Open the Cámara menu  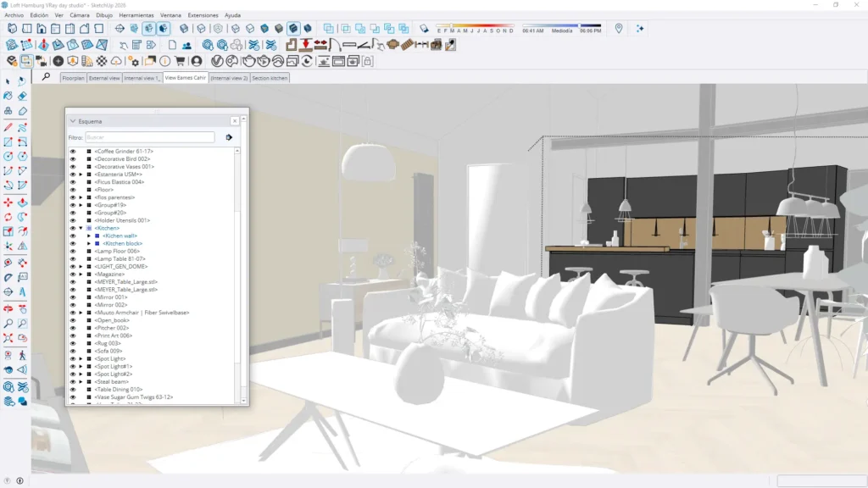click(x=79, y=15)
